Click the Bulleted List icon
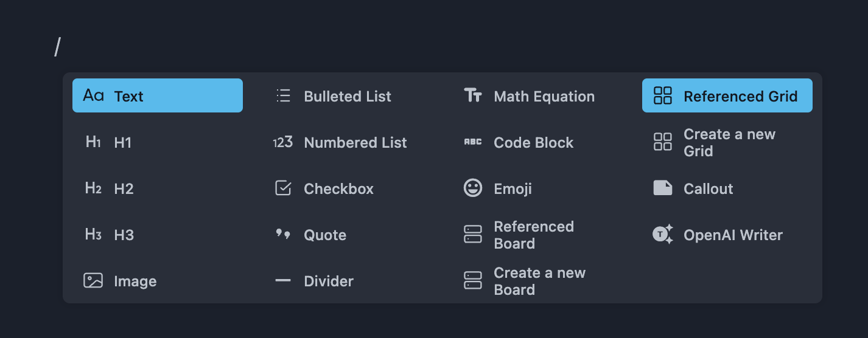This screenshot has width=868, height=338. [283, 95]
